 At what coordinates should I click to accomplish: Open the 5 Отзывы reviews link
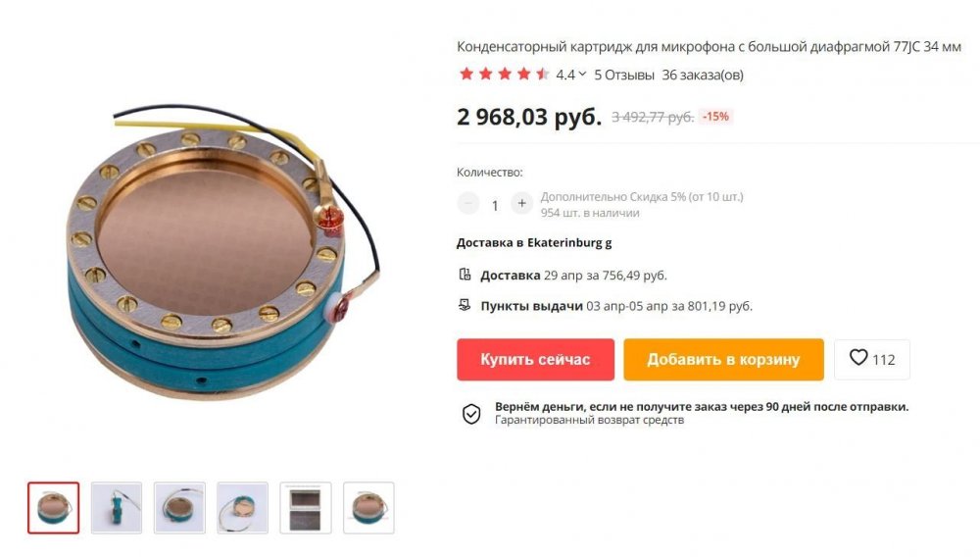tap(623, 75)
